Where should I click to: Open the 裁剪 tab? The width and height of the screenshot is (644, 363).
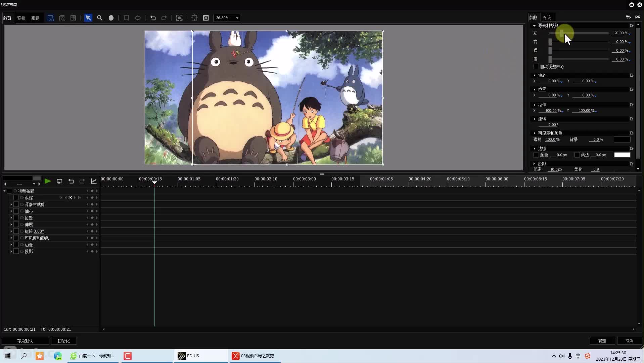(x=7, y=18)
